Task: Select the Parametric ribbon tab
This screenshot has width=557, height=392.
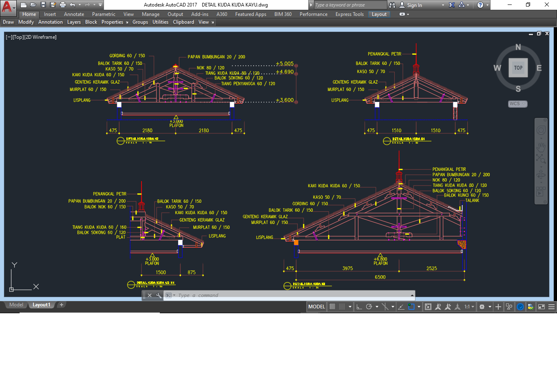Action: coord(104,14)
